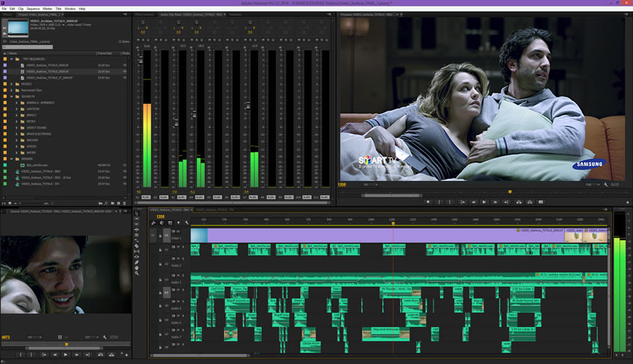Click Insert button in Source monitor

coord(100,355)
